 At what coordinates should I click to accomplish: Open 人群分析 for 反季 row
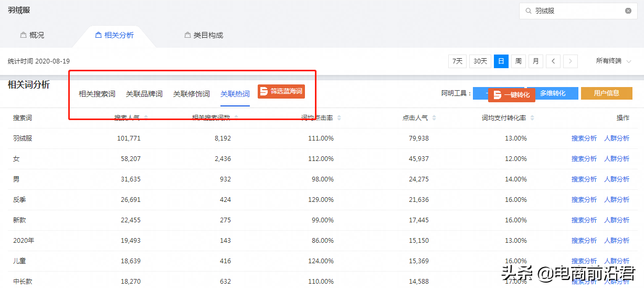[x=617, y=200]
